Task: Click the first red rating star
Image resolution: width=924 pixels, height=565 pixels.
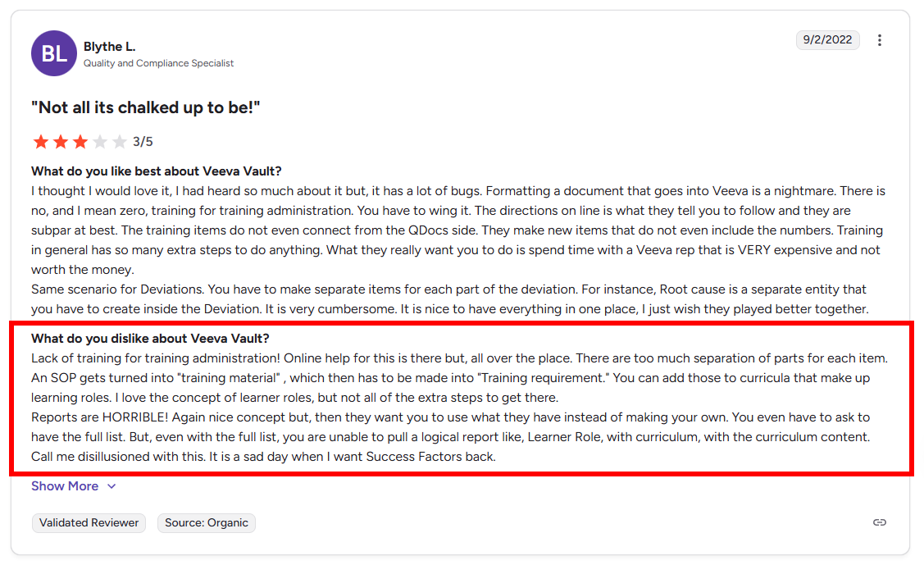Action: (x=41, y=142)
